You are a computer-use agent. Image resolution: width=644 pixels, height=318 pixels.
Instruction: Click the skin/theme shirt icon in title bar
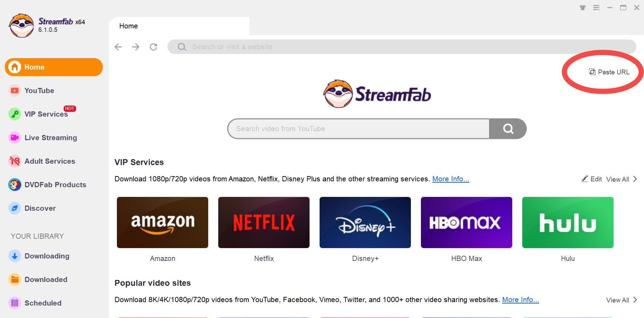click(583, 8)
